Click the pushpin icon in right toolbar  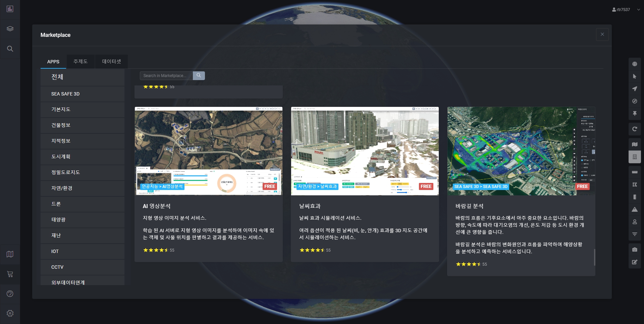click(x=635, y=114)
